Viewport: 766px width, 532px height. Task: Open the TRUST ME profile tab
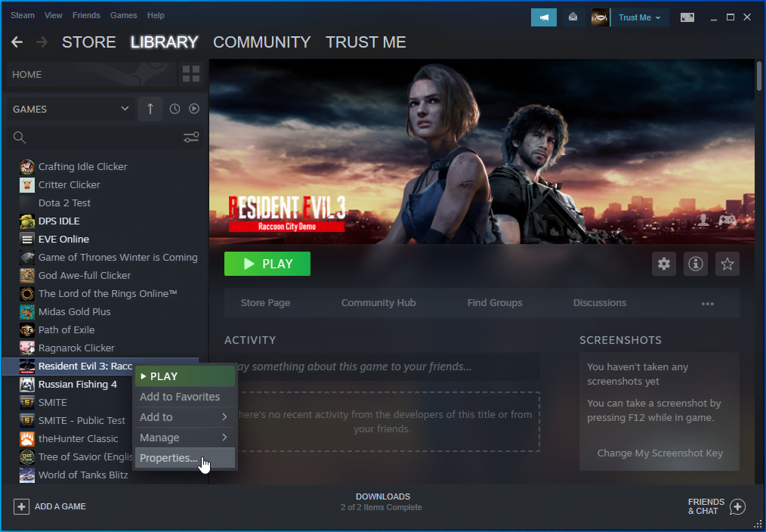[366, 42]
